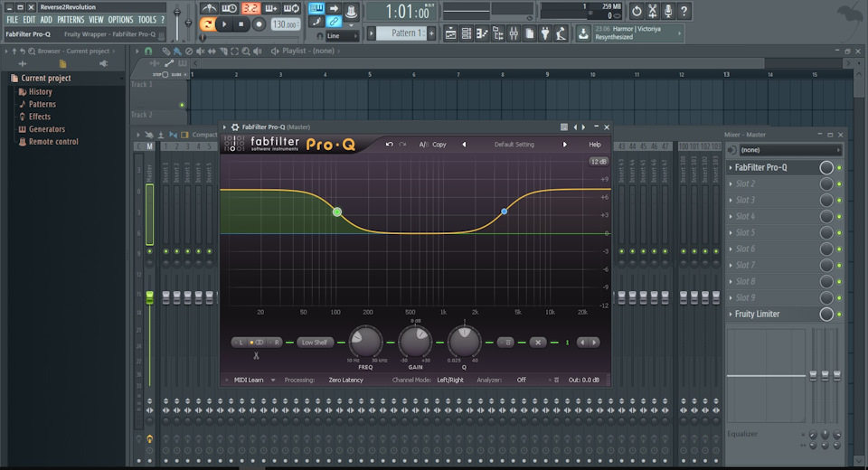
Task: Delete the band with X button
Action: (537, 343)
